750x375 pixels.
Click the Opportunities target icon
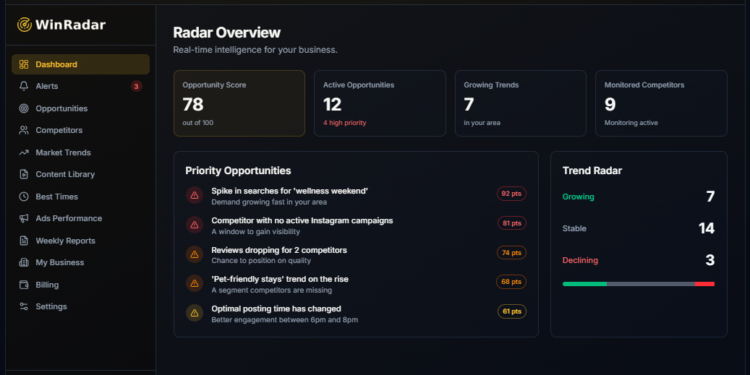click(23, 109)
